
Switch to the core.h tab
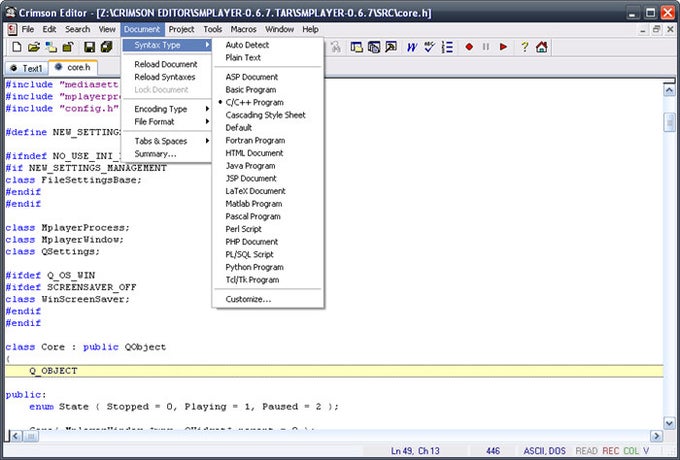[73, 68]
